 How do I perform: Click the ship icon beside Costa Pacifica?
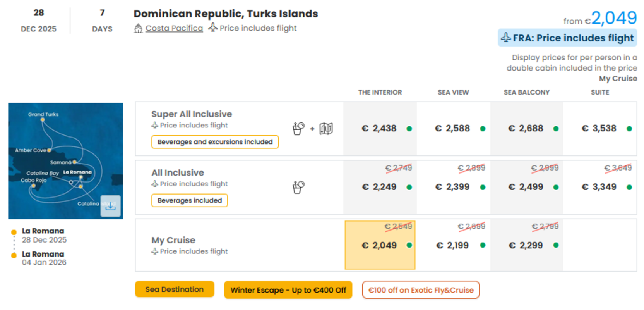coord(138,28)
